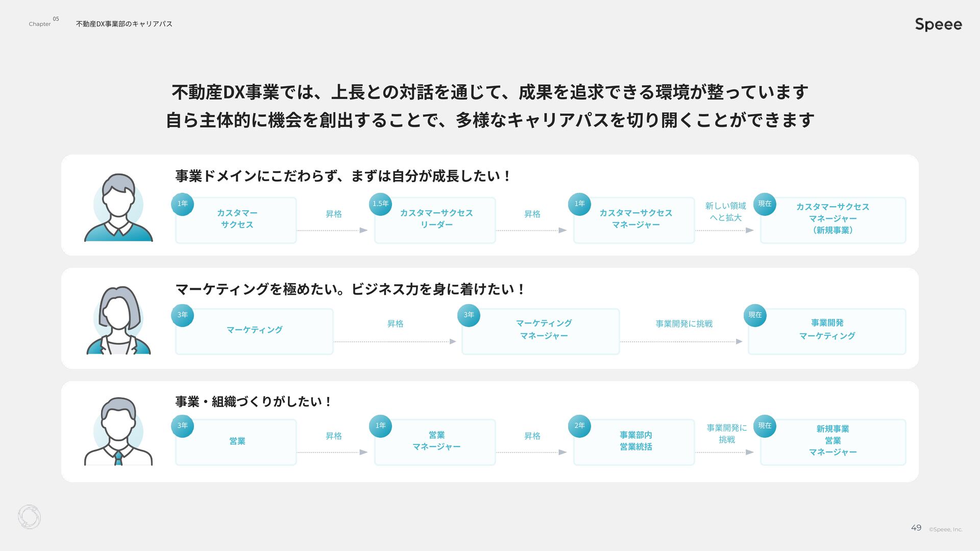This screenshot has height=551, width=980.
Task: Click the 営業マネージャー box in bottom row
Action: pyautogui.click(x=435, y=442)
